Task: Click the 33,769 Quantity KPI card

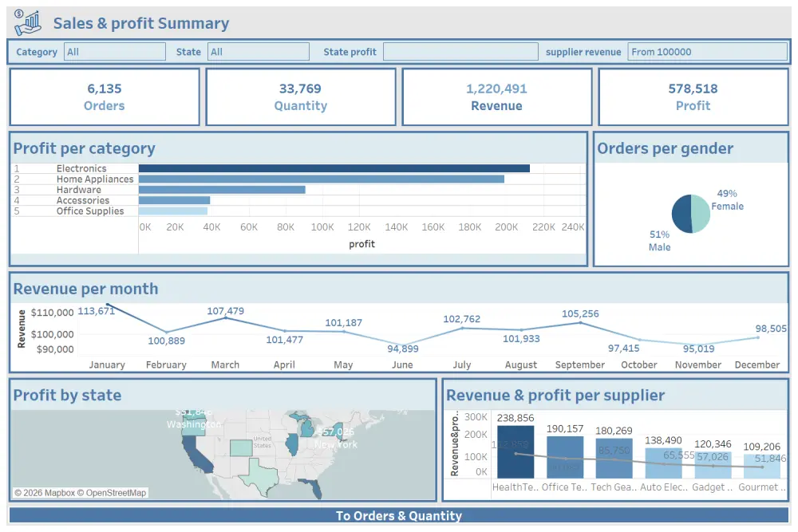Action: pos(300,96)
